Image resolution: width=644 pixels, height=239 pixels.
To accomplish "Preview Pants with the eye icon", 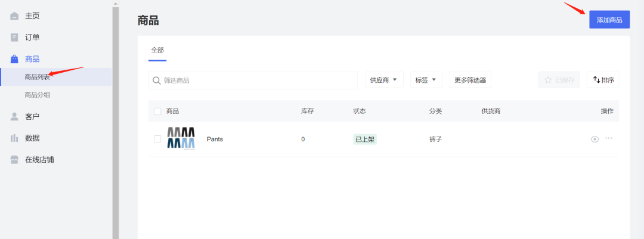I will [x=595, y=139].
